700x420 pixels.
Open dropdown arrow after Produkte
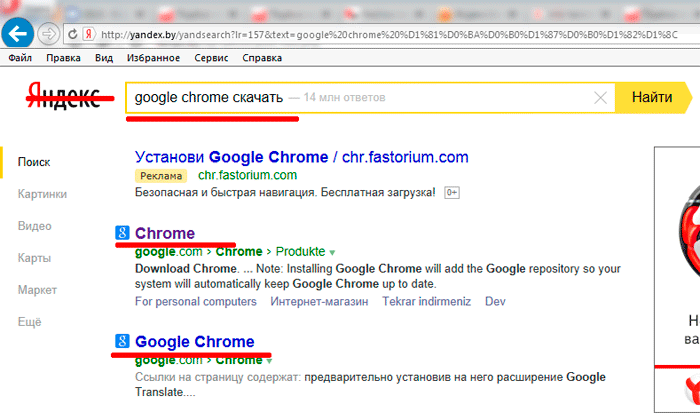coord(332,253)
